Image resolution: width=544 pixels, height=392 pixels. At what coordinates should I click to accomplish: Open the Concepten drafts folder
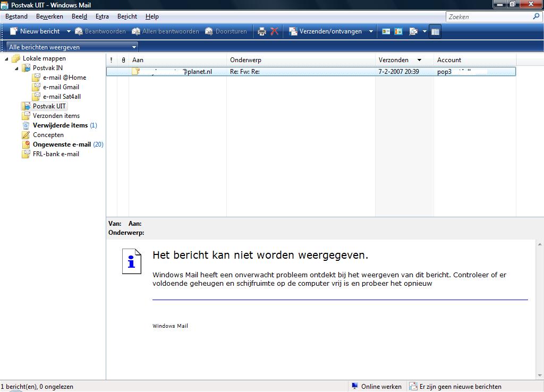(48, 135)
